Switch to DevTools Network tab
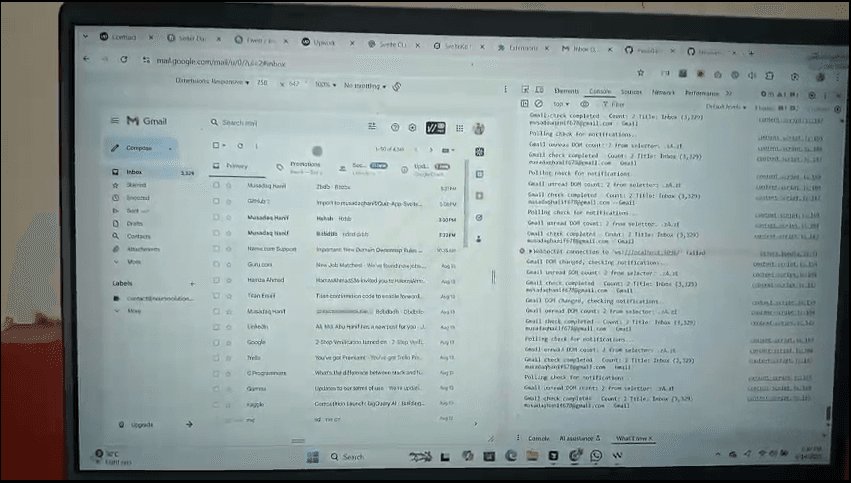Image resolution: width=851 pixels, height=483 pixels. (x=663, y=92)
